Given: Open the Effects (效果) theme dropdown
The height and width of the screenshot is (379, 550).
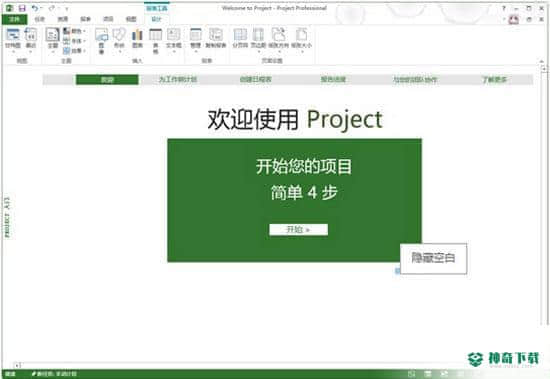Looking at the screenshot, I should coord(74,51).
